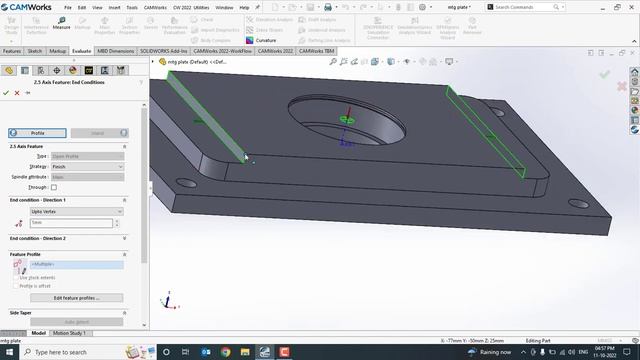This screenshot has width=640, height=360.
Task: Open Hide/Show Items eye icon
Action: point(407,62)
